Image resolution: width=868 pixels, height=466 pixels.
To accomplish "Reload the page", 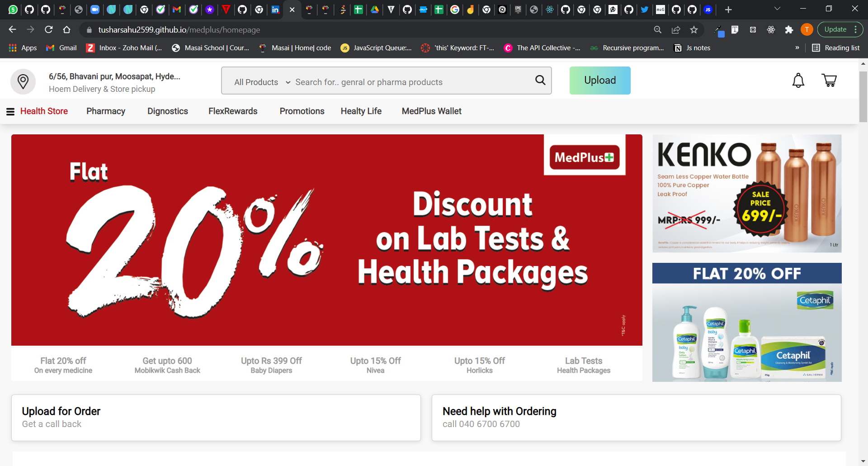I will (49, 30).
